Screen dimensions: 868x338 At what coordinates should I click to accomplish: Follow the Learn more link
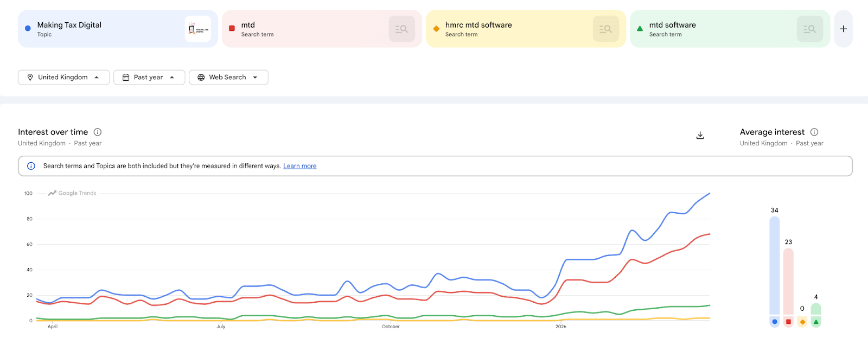click(300, 166)
